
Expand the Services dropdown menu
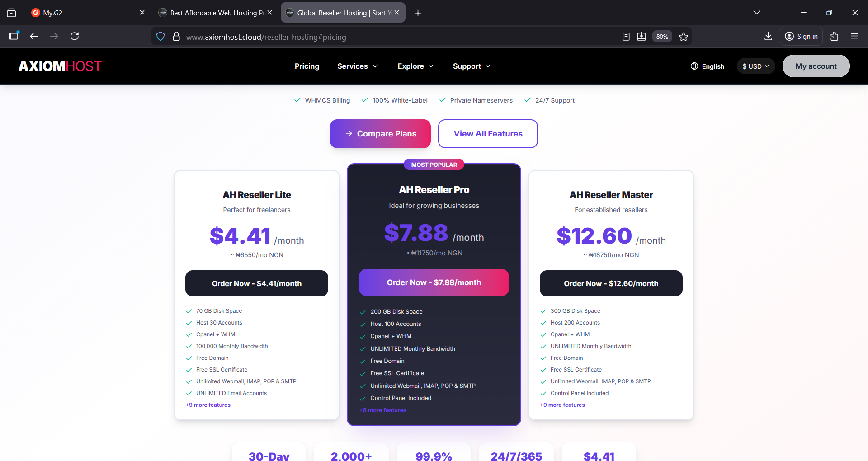click(x=358, y=66)
